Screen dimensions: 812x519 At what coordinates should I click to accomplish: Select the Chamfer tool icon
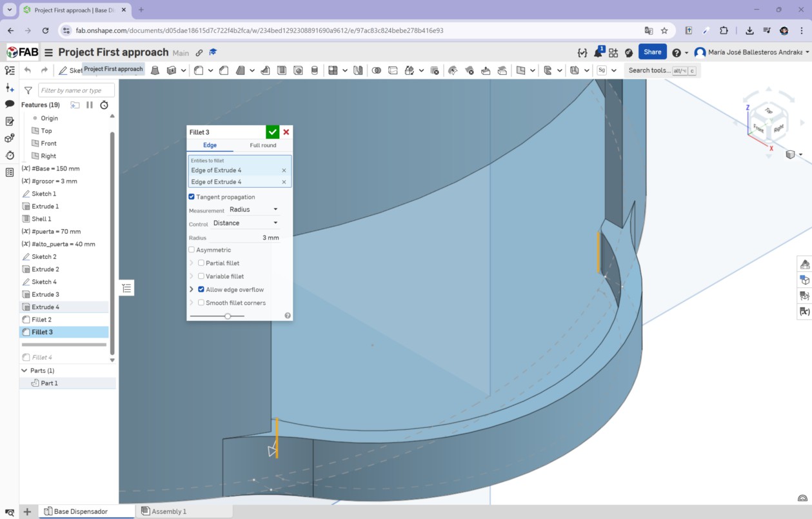point(224,70)
